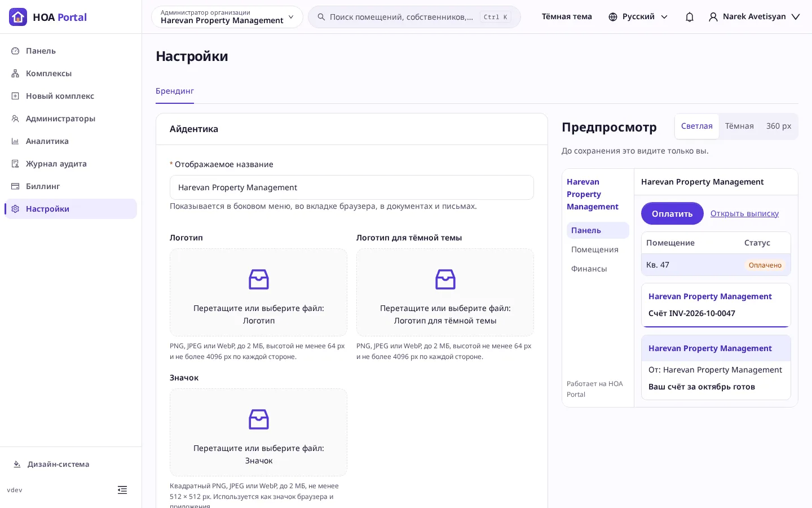This screenshot has width=812, height=508.
Task: Open Биллинг from the sidebar
Action: pos(71,186)
